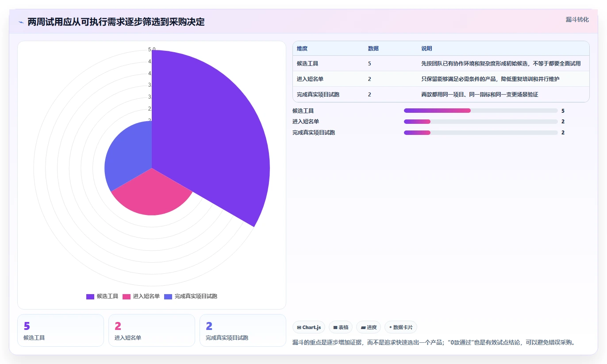Click the 维度 column header
Image resolution: width=607 pixels, height=364 pixels.
[302, 49]
